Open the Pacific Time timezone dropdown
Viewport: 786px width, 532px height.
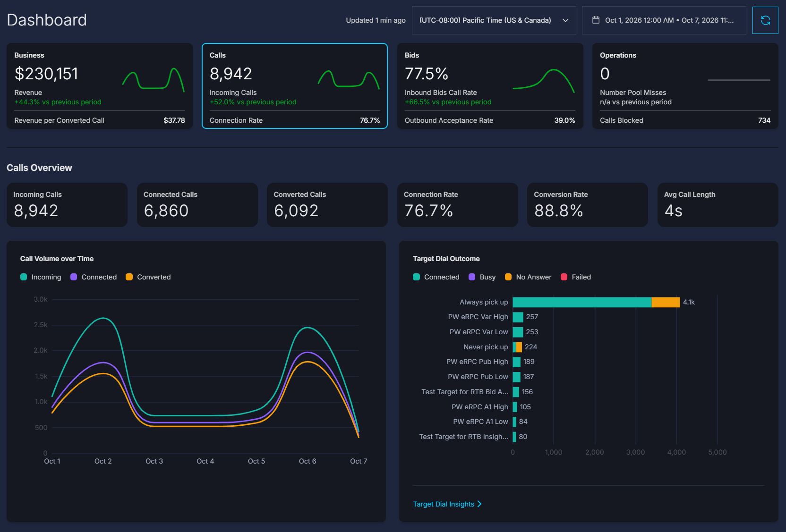click(x=494, y=20)
